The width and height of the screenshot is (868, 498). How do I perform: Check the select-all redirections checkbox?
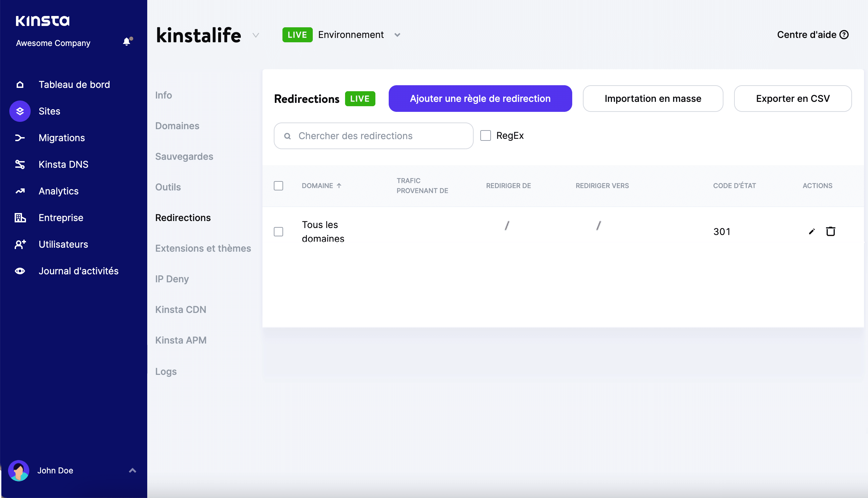click(x=278, y=186)
